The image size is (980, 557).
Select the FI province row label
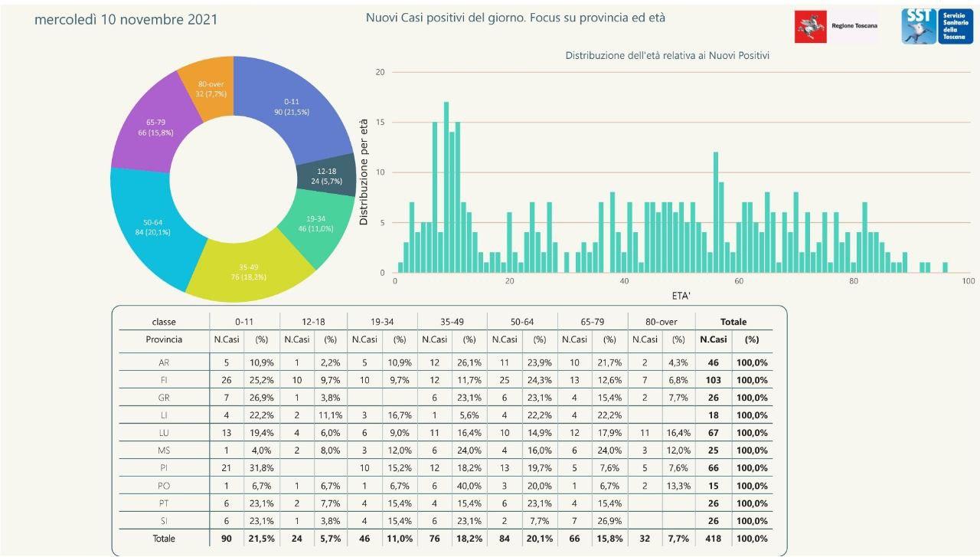coord(164,380)
